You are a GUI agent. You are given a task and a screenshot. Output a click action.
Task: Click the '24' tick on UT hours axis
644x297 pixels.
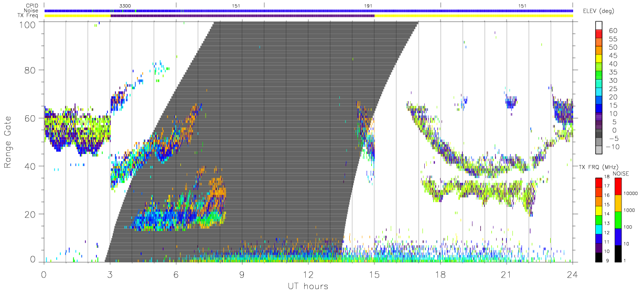(x=573, y=275)
